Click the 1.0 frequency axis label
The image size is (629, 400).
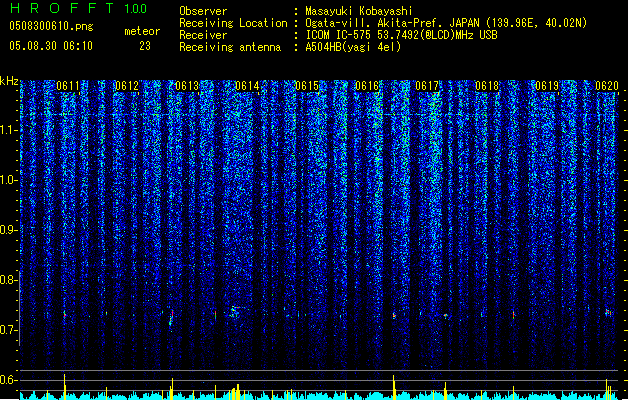click(9, 180)
